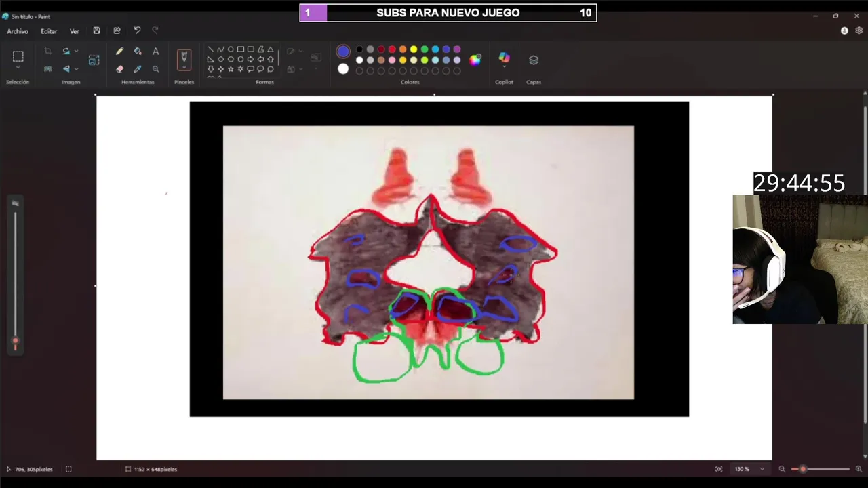Select the Right arrow shape
The height and width of the screenshot is (488, 868).
coord(250,59)
